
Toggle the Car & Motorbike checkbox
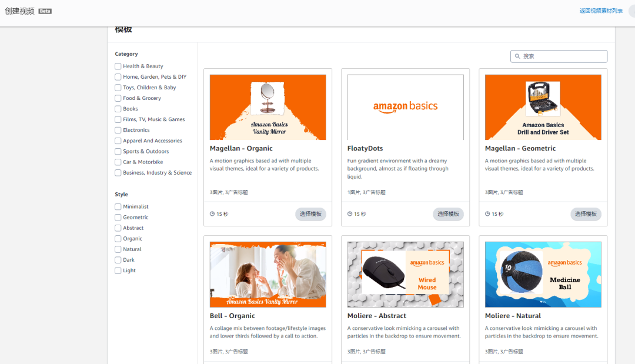point(118,162)
